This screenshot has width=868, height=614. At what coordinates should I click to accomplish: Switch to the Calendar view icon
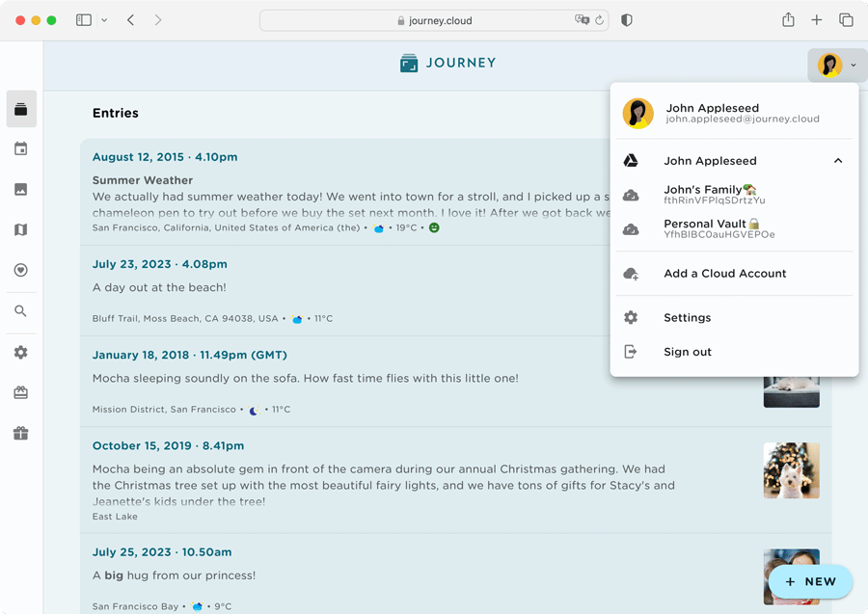click(20, 149)
